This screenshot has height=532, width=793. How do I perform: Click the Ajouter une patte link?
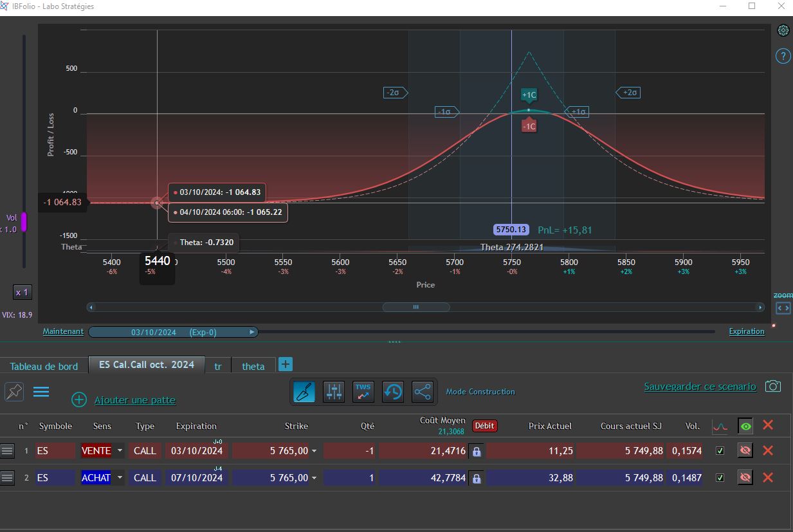(134, 400)
